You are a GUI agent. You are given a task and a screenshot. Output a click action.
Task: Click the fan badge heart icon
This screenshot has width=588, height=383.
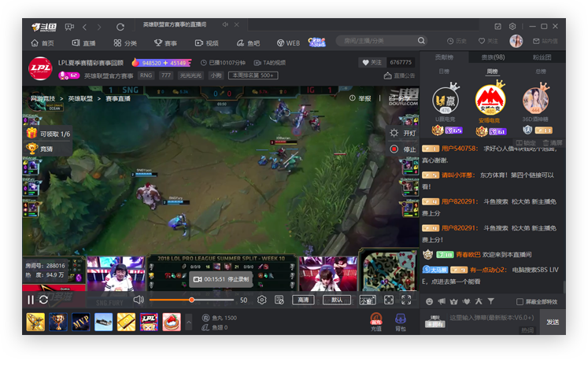click(x=466, y=301)
